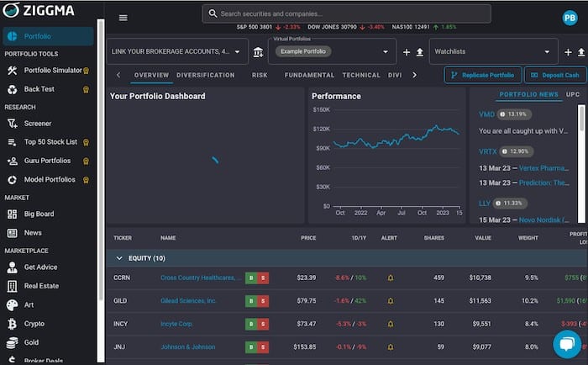The width and height of the screenshot is (588, 365).
Task: Open Art marketplace item
Action: (x=48, y=304)
